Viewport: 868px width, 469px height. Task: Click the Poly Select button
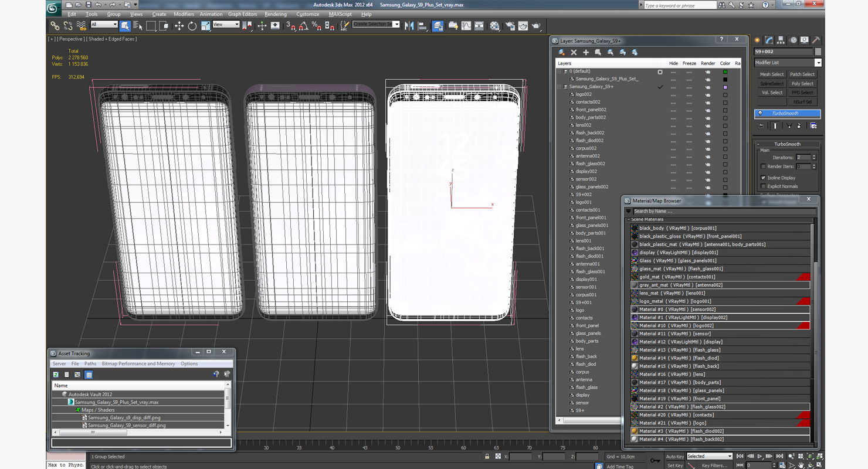(x=802, y=84)
